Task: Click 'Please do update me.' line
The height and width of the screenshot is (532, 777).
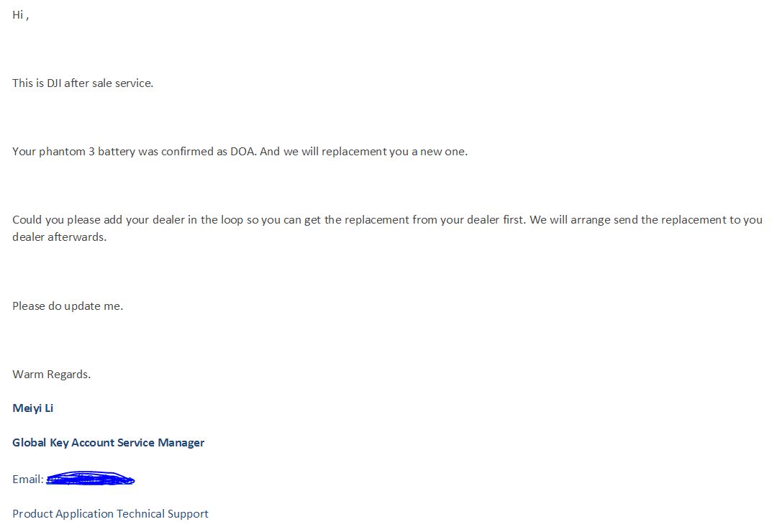Action: [x=68, y=306]
